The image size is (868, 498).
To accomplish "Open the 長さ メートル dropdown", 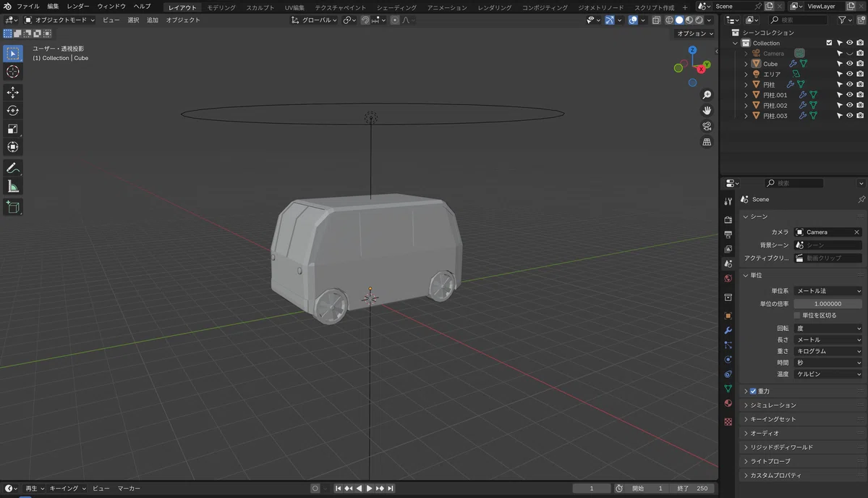I will click(828, 339).
